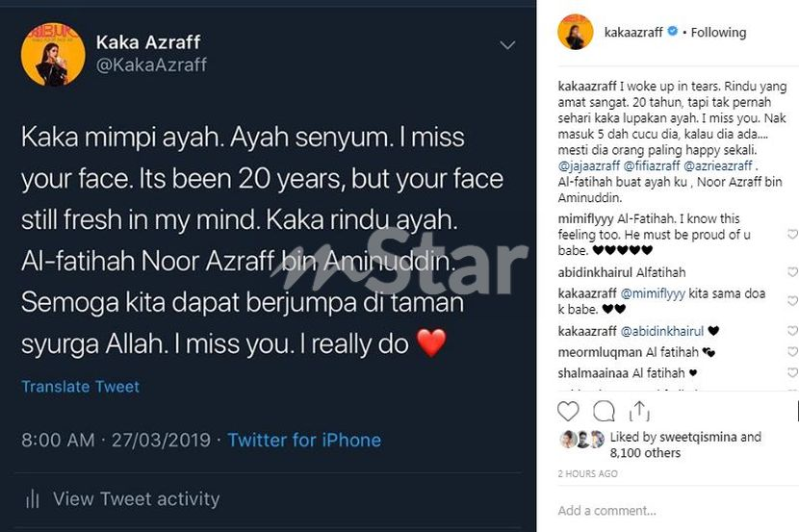Open the Twitter for iPhone link

click(304, 440)
